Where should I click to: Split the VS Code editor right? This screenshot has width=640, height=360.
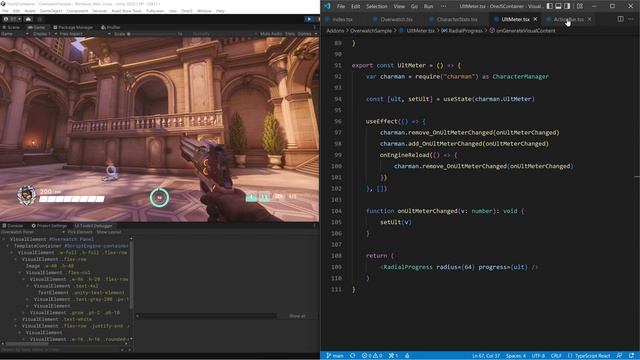point(620,19)
